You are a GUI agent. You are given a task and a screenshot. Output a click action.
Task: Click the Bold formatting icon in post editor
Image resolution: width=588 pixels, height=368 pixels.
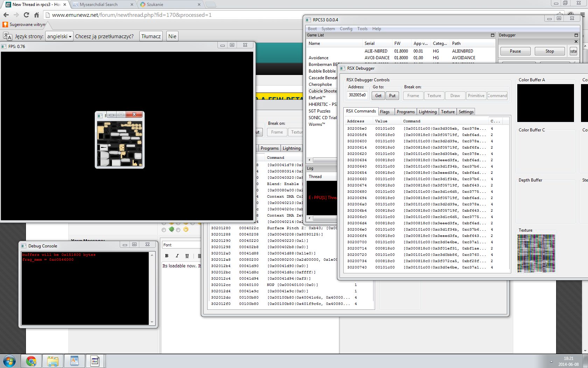[167, 256]
